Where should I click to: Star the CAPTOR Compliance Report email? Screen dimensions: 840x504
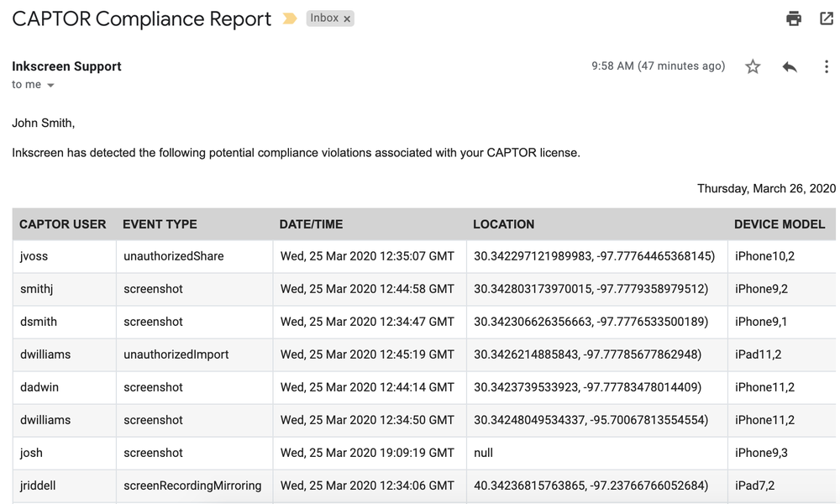pyautogui.click(x=753, y=66)
